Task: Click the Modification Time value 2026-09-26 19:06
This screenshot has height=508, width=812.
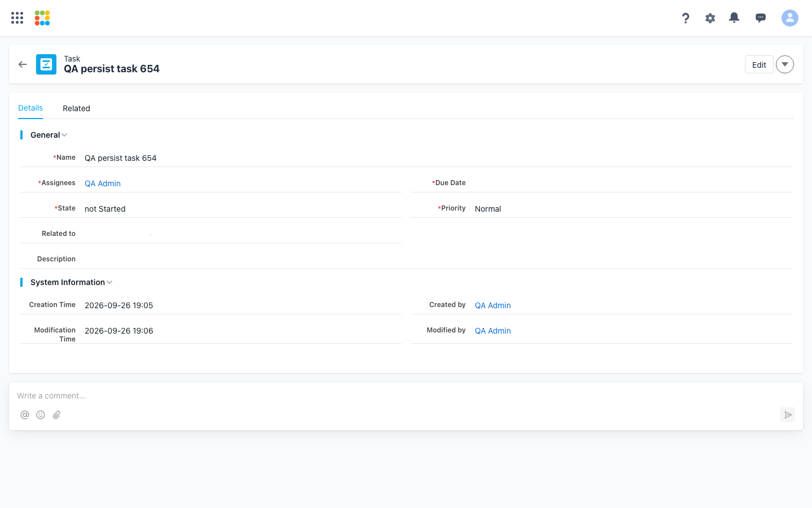Action: [119, 331]
